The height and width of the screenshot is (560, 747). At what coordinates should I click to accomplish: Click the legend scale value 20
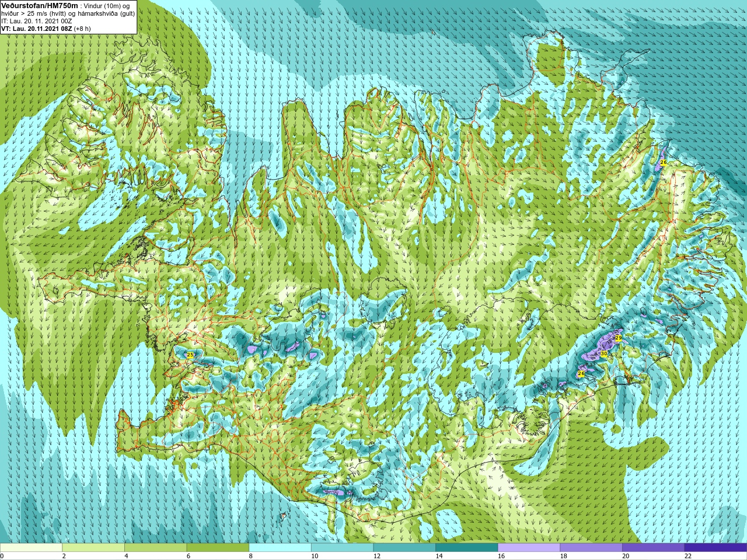(x=626, y=556)
